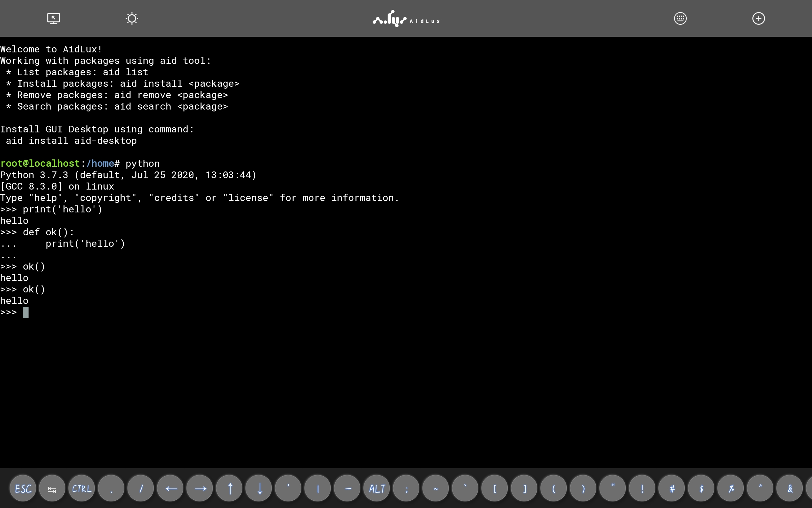Tap the AidLux logo in header
Image resolution: width=812 pixels, height=508 pixels.
pos(406,18)
